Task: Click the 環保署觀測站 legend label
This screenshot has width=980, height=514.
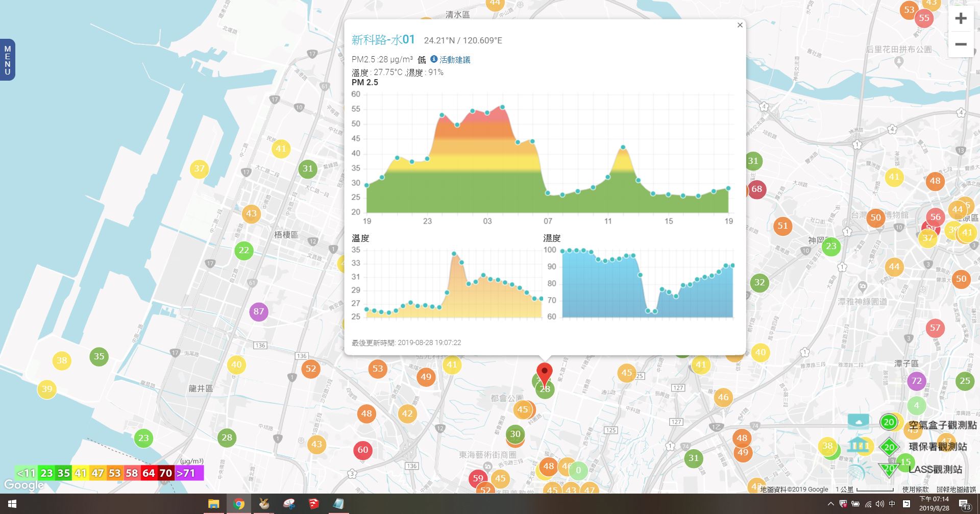Action: [938, 447]
